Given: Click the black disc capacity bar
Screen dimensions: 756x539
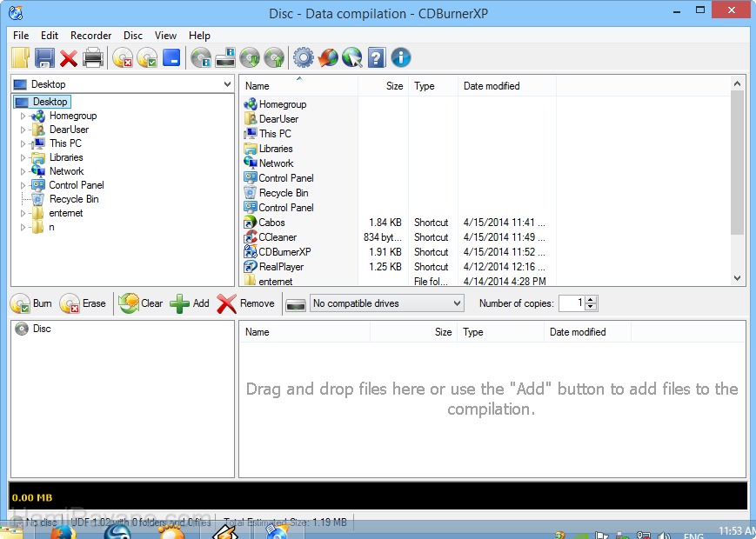Looking at the screenshot, I should [x=378, y=496].
